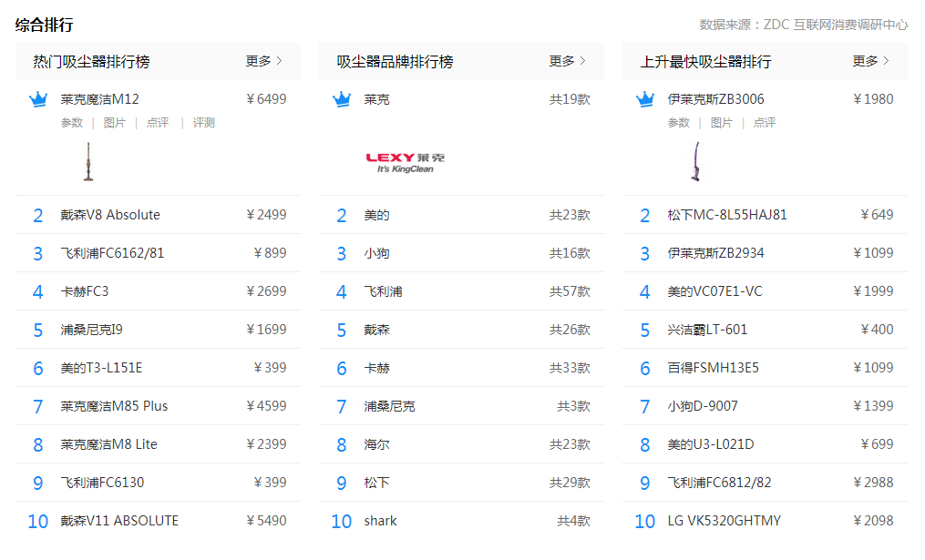Image resolution: width=925 pixels, height=560 pixels.
Task: Click the 吸尘器品牌排行榜 heading
Action: (x=395, y=61)
